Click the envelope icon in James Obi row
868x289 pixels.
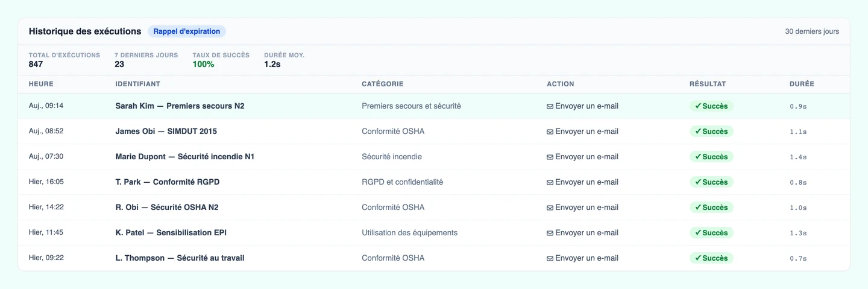coord(550,132)
